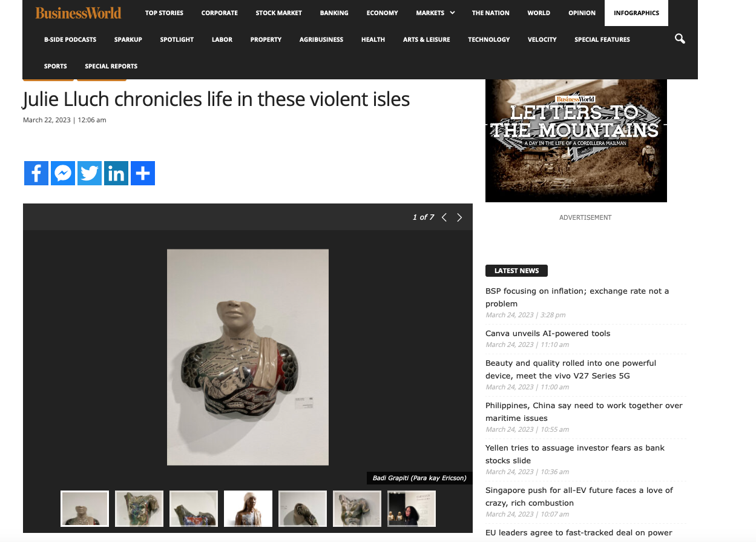Share article on LinkedIn

coord(116,173)
